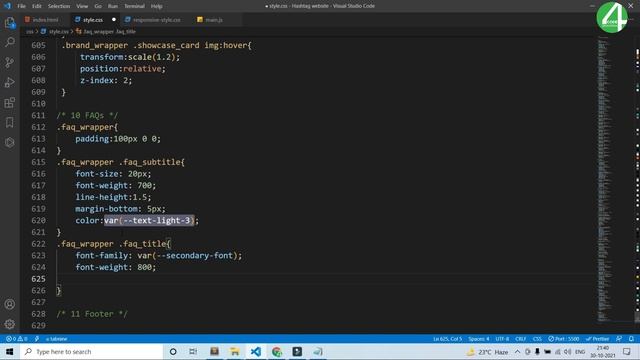Image resolution: width=640 pixels, height=360 pixels.
Task: Open Cortana circle on the taskbar
Action: click(173, 351)
